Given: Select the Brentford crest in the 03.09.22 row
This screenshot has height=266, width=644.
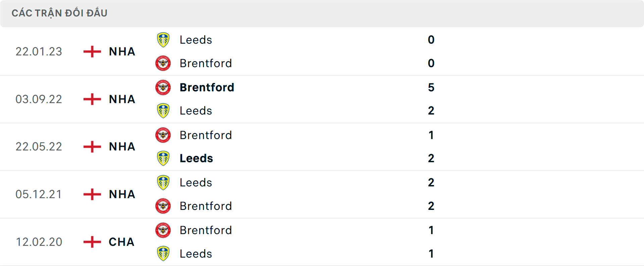Looking at the screenshot, I should point(163,87).
